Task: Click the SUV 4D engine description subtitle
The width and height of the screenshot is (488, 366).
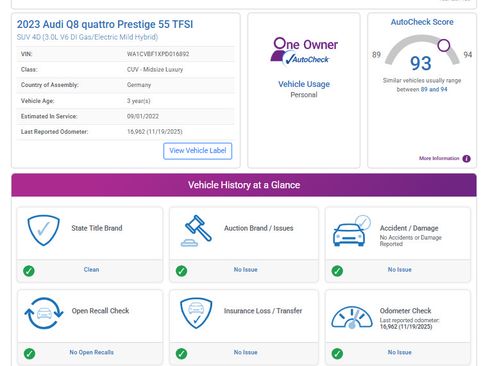Action: (x=87, y=37)
